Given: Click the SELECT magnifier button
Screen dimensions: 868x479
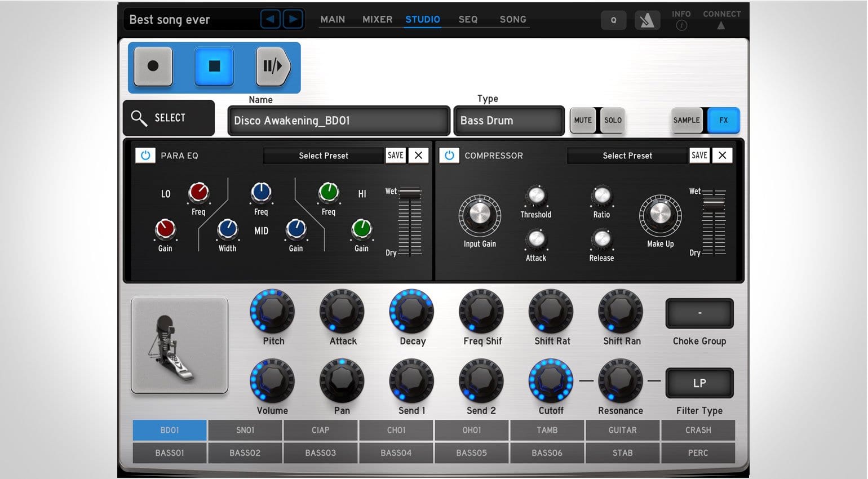Looking at the screenshot, I should click(x=169, y=118).
